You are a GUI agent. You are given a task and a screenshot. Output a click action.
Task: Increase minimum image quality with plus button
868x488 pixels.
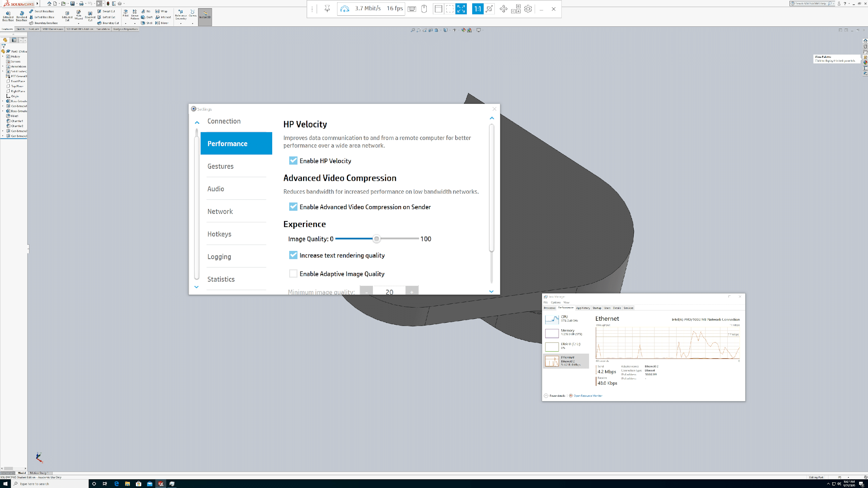point(412,291)
